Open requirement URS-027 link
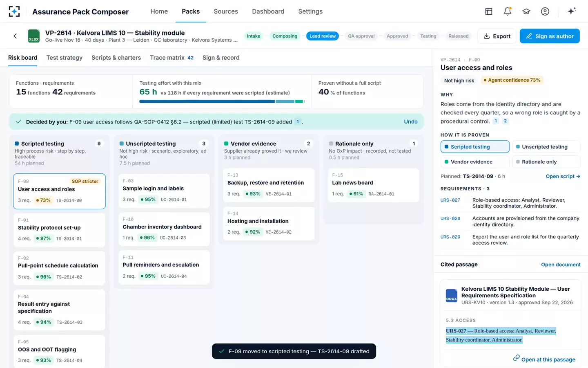This screenshot has width=588, height=368. (450, 200)
